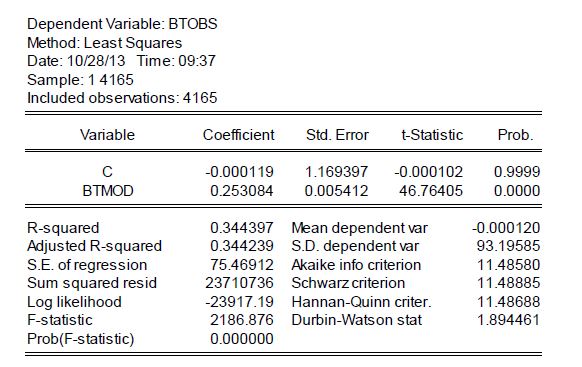Click the Std. Error column header
The width and height of the screenshot is (582, 367).
(x=337, y=135)
